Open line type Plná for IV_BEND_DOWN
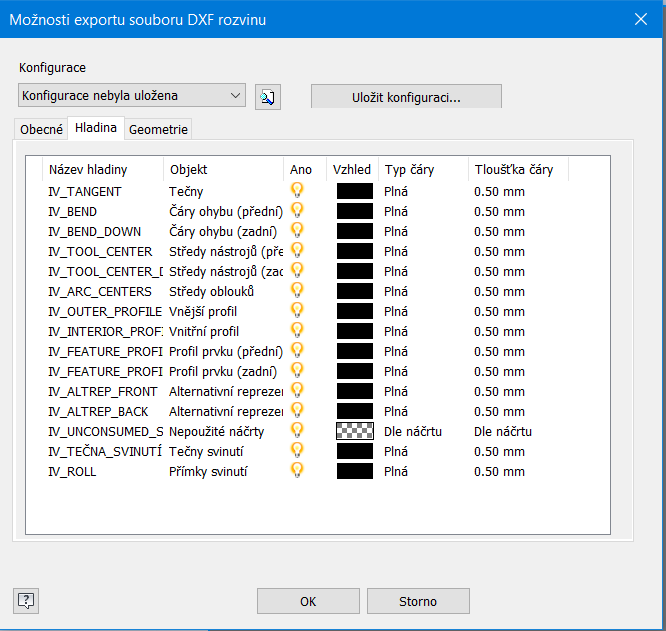Image resolution: width=666 pixels, height=631 pixels. pos(396,231)
